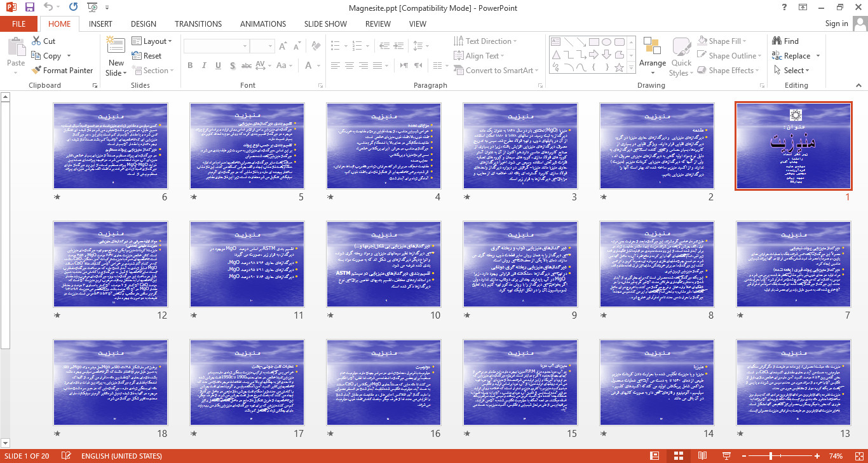The image size is (868, 463).
Task: Click the zoom slider handle
Action: tap(771, 456)
